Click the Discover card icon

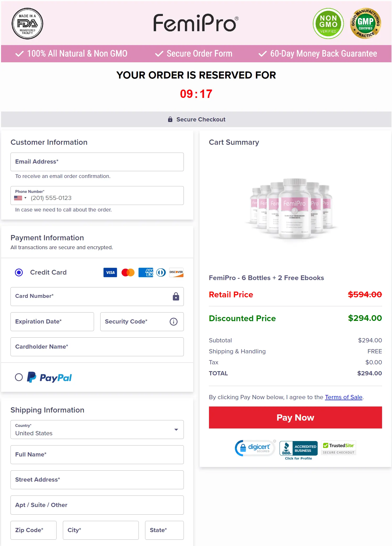[x=176, y=272]
